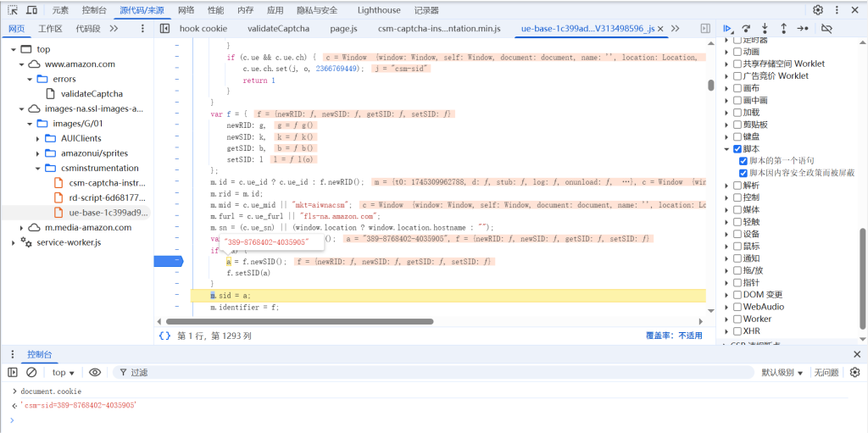
Task: Open the 默认级别 log level dropdown
Action: click(782, 372)
